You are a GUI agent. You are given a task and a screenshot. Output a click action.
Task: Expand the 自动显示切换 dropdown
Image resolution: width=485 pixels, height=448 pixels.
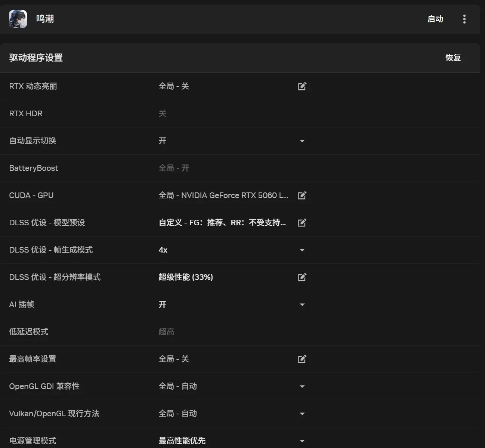pos(302,141)
